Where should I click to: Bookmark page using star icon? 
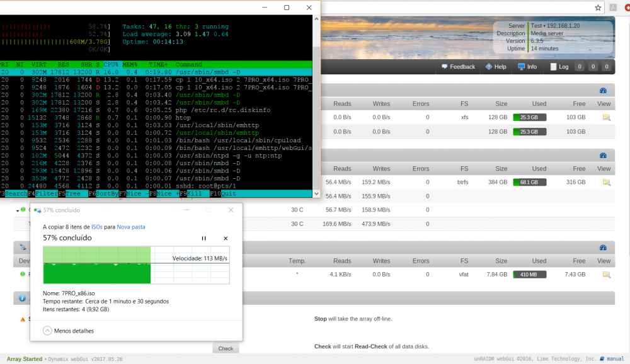[598, 8]
